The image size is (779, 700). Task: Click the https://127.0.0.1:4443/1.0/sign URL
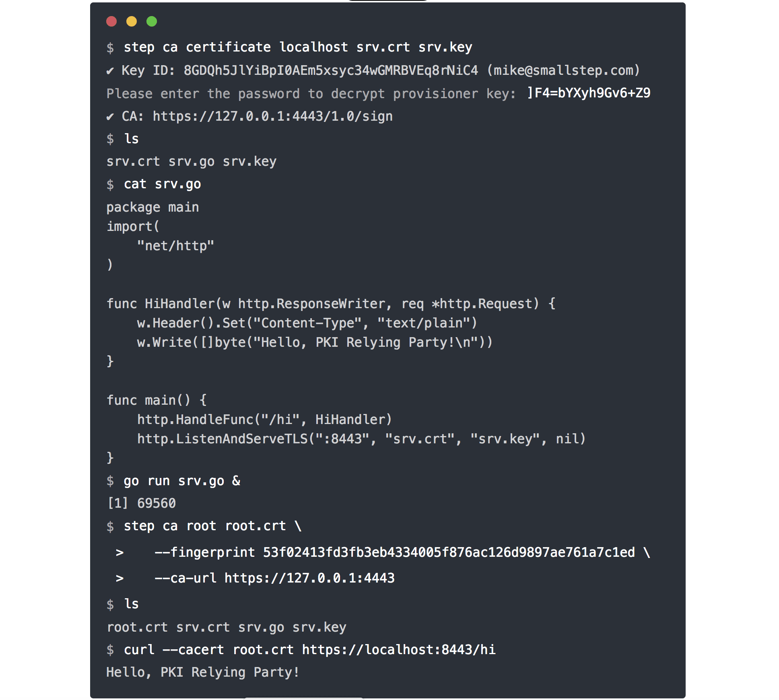[273, 116]
